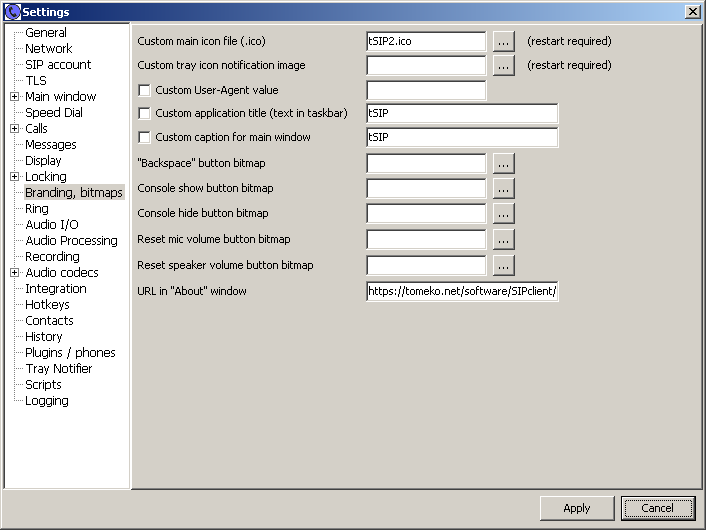Image resolution: width=706 pixels, height=530 pixels.
Task: Focus Console hide button bitmap field
Action: click(x=426, y=213)
